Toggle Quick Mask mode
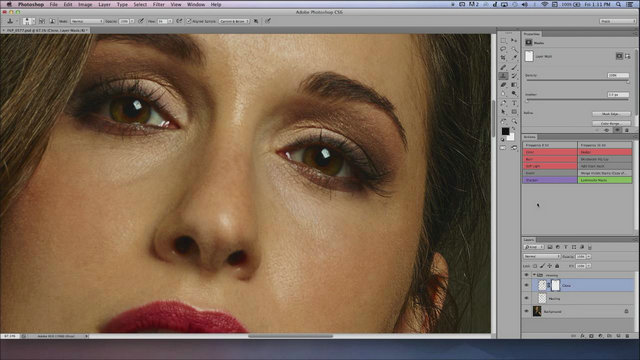This screenshot has height=360, width=640. coord(503,148)
